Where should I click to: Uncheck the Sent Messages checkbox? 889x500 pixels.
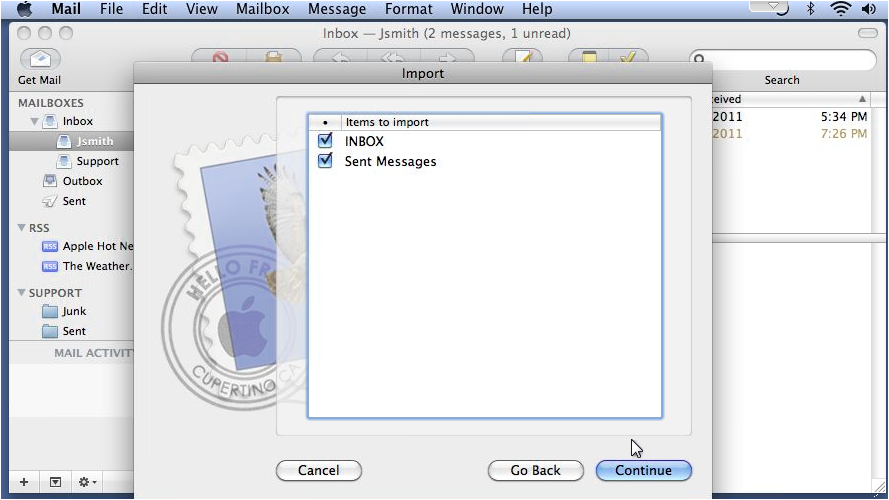[325, 160]
